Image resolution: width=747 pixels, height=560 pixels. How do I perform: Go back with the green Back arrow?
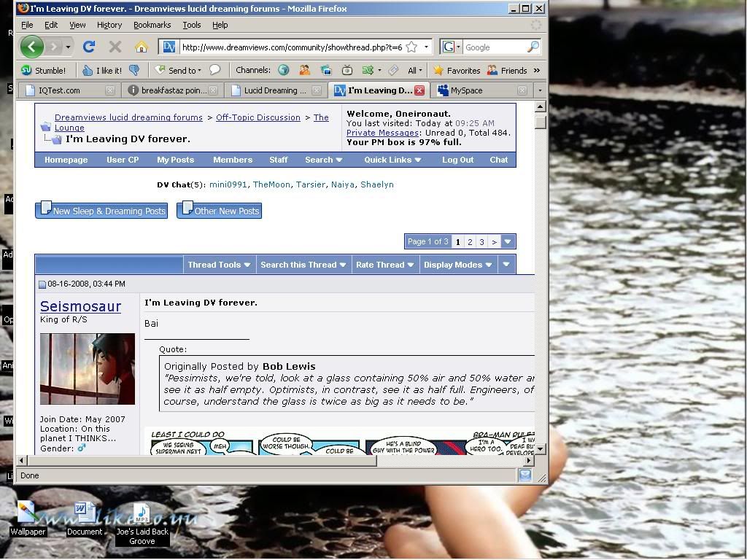(x=32, y=47)
